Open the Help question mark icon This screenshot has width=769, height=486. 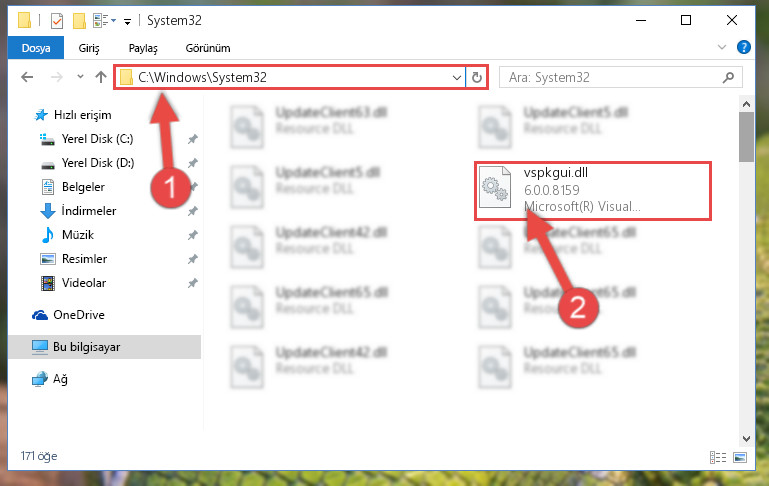point(743,47)
